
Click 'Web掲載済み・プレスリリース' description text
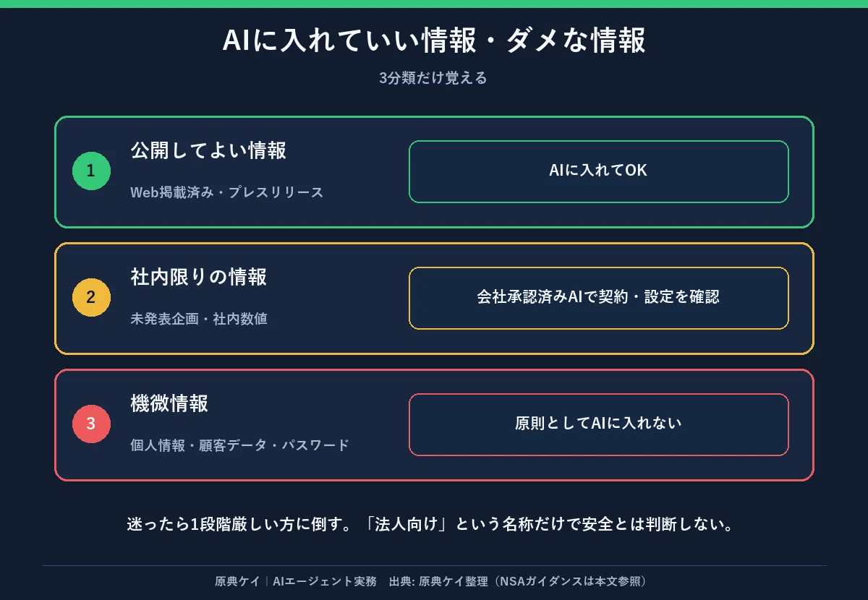click(227, 192)
